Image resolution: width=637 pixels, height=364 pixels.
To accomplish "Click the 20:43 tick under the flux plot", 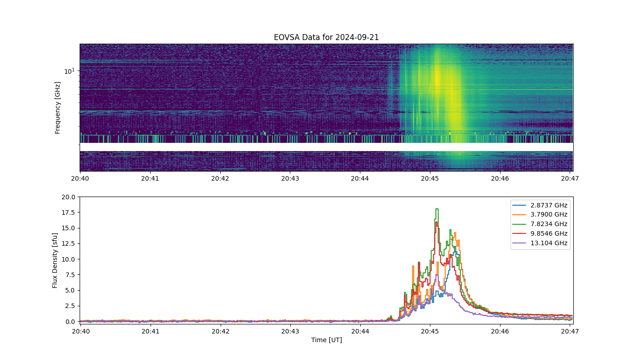I will click(290, 332).
